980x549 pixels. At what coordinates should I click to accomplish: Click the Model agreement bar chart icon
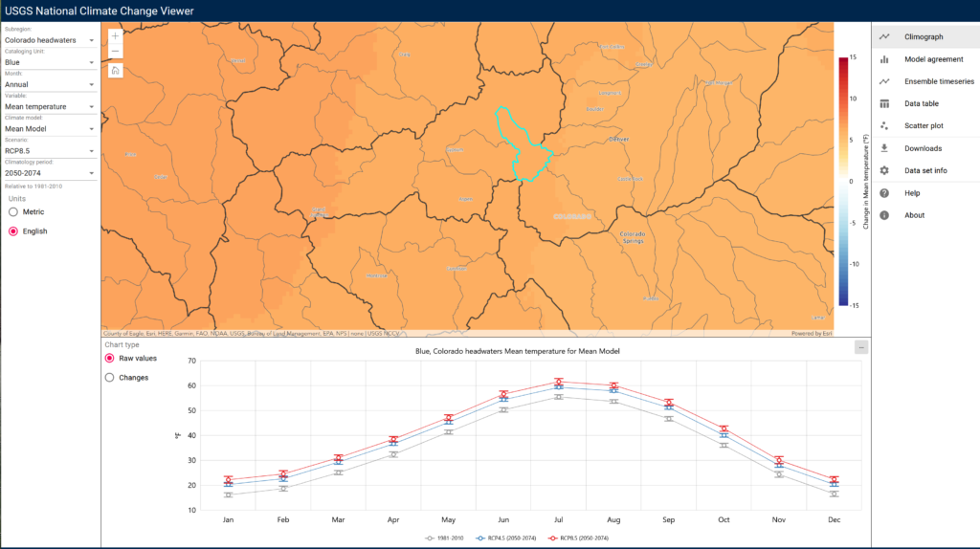[x=884, y=59]
